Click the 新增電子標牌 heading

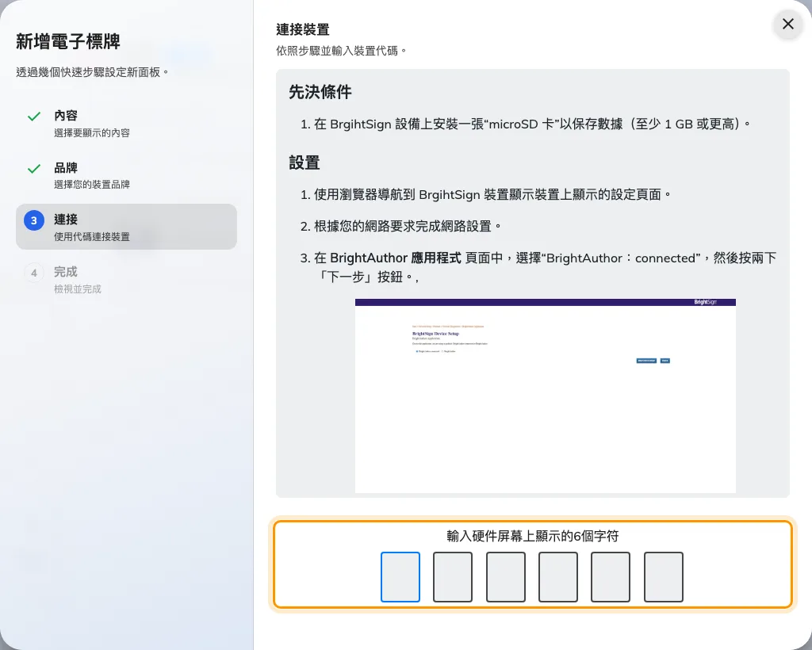(x=68, y=41)
